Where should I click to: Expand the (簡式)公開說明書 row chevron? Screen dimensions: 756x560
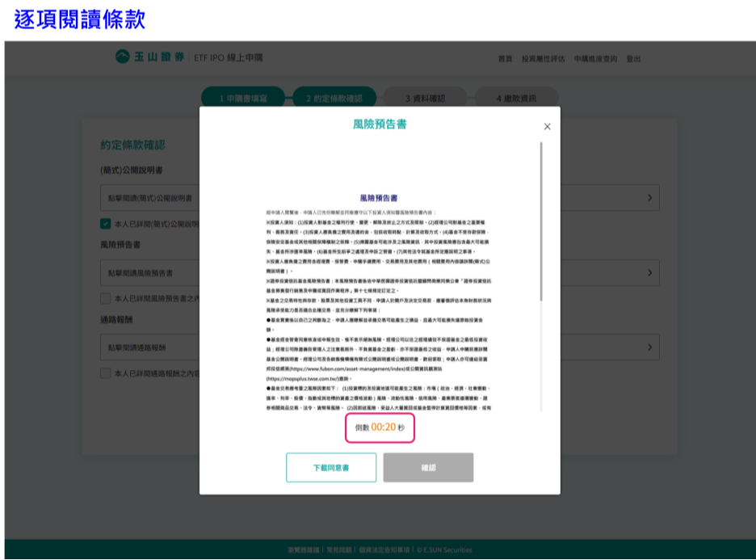click(649, 198)
